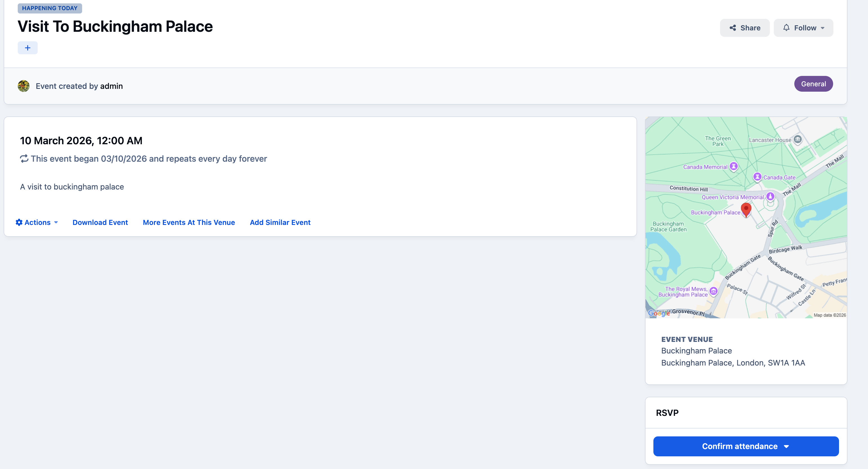Click the Download Event link
868x469 pixels.
tap(100, 222)
